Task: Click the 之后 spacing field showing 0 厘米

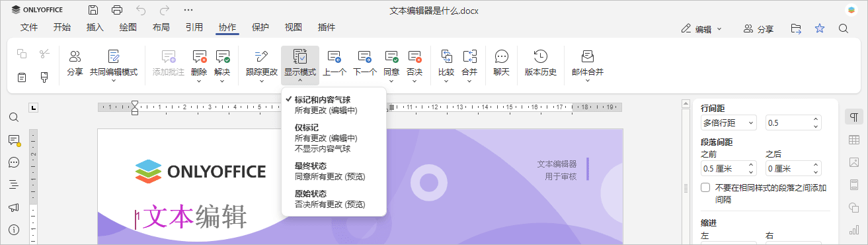Action: click(x=787, y=168)
